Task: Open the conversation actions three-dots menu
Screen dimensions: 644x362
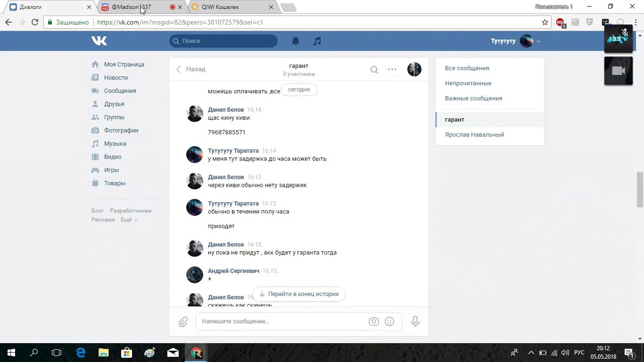Action: click(392, 69)
